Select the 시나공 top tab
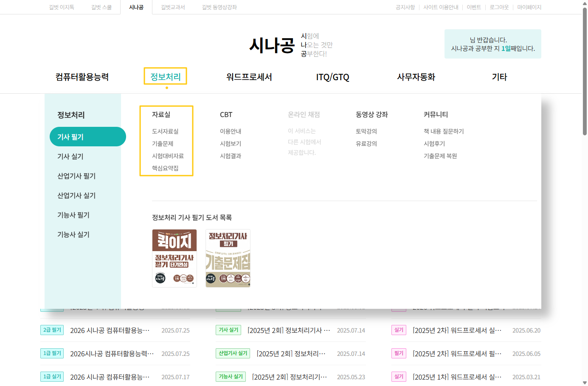Image resolution: width=588 pixels, height=386 pixels. [136, 7]
